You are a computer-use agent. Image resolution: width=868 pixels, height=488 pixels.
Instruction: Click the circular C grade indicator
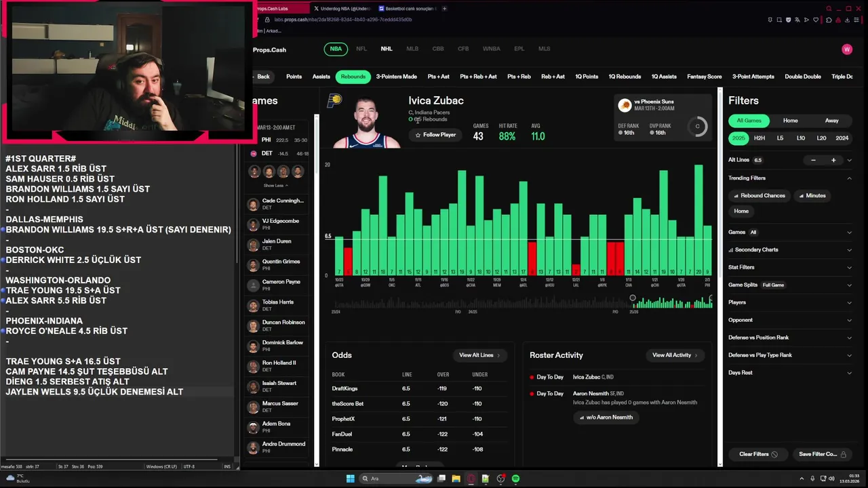coord(697,126)
